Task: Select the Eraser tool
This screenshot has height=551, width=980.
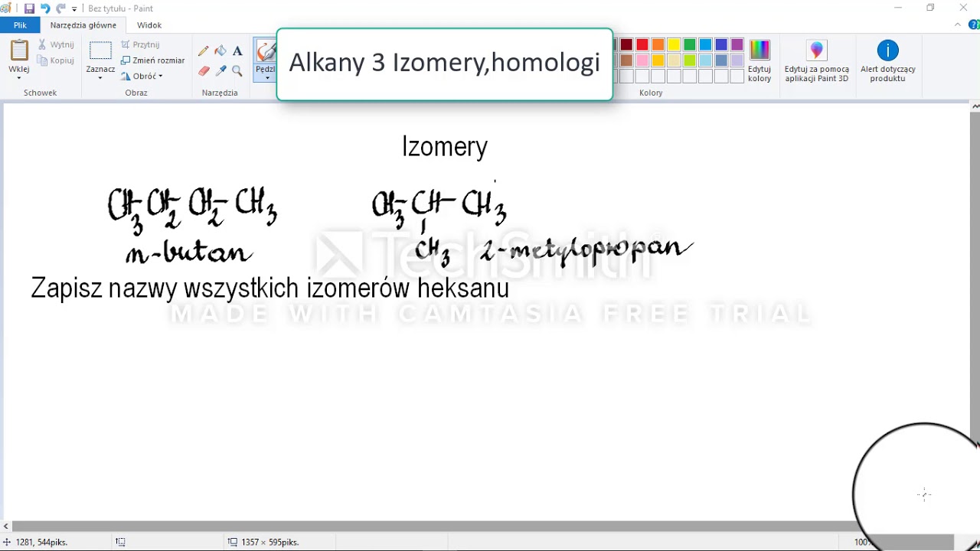Action: click(203, 71)
